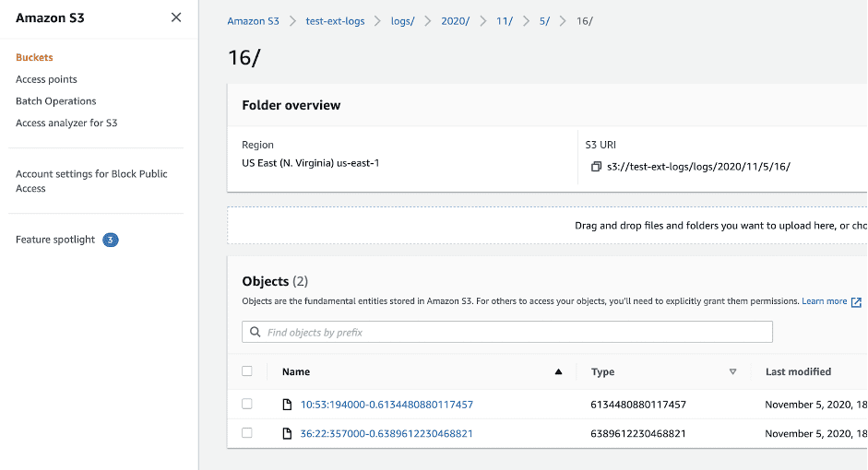Navigate to 5/ breadcrumb
Screen dimensions: 868x470
(x=545, y=21)
